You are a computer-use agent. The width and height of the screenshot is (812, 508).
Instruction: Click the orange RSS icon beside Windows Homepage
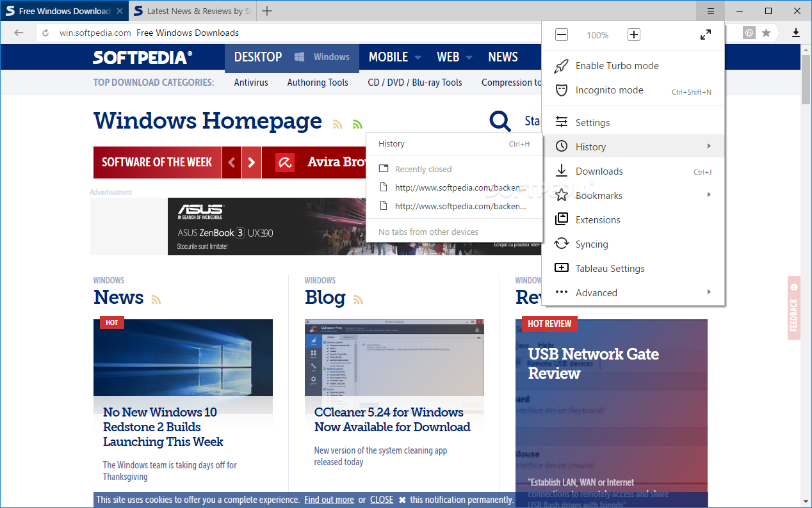337,124
